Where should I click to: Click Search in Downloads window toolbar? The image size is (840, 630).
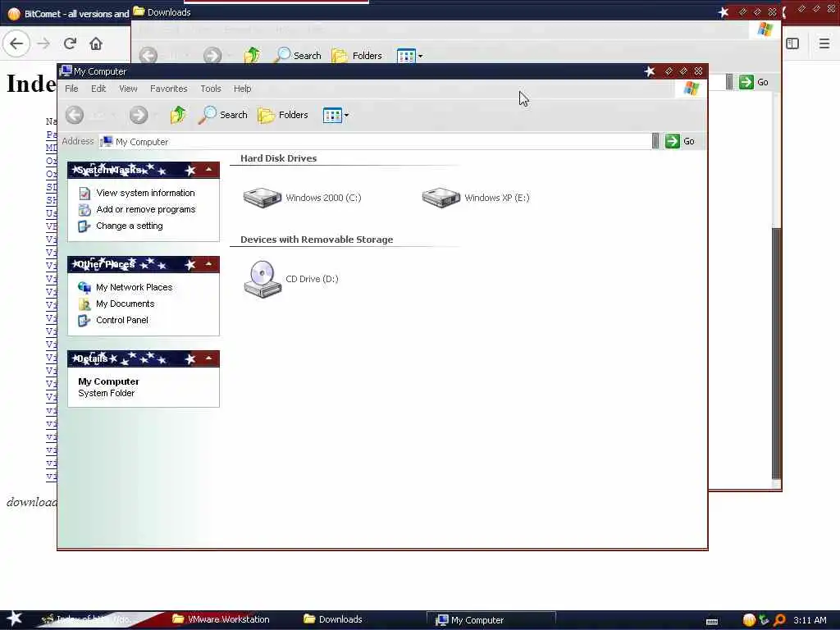pyautogui.click(x=297, y=55)
